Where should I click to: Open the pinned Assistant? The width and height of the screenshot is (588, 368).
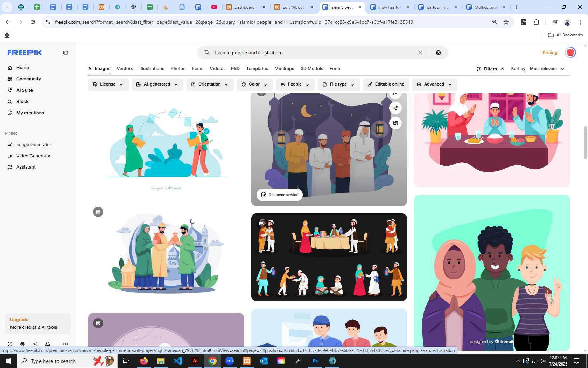point(26,167)
